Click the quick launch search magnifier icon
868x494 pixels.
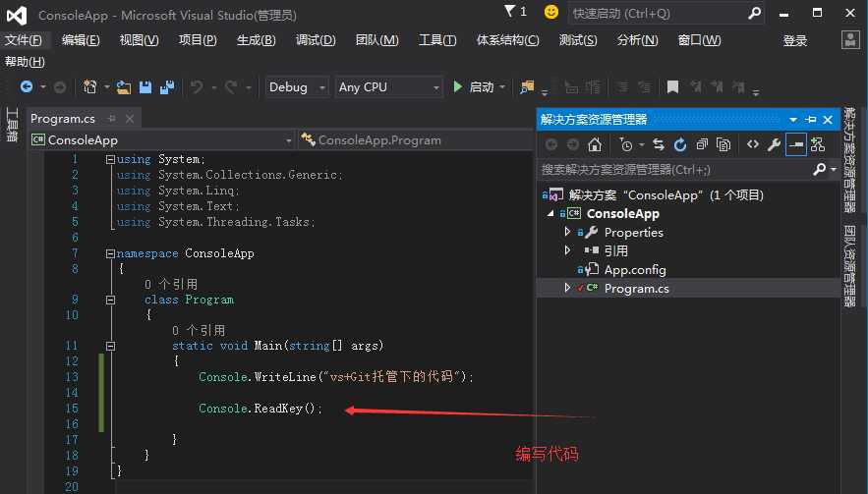point(754,13)
